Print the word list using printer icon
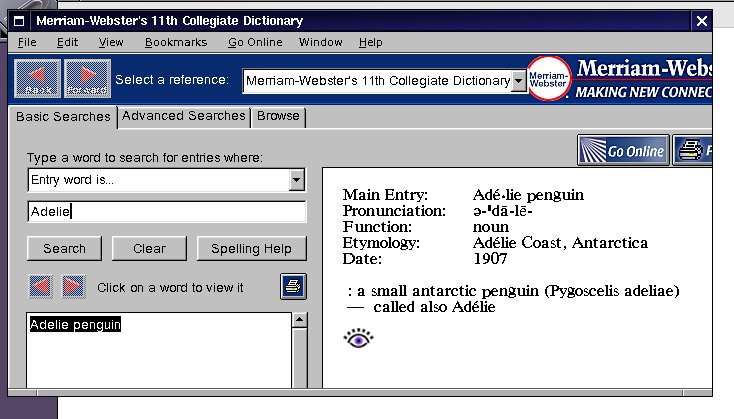 [x=294, y=286]
